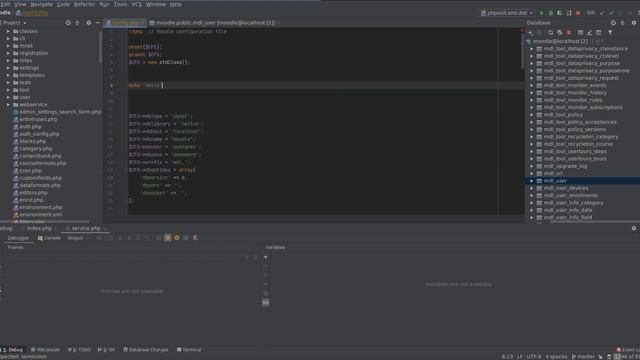Open the Project panel gear settings

89,23
